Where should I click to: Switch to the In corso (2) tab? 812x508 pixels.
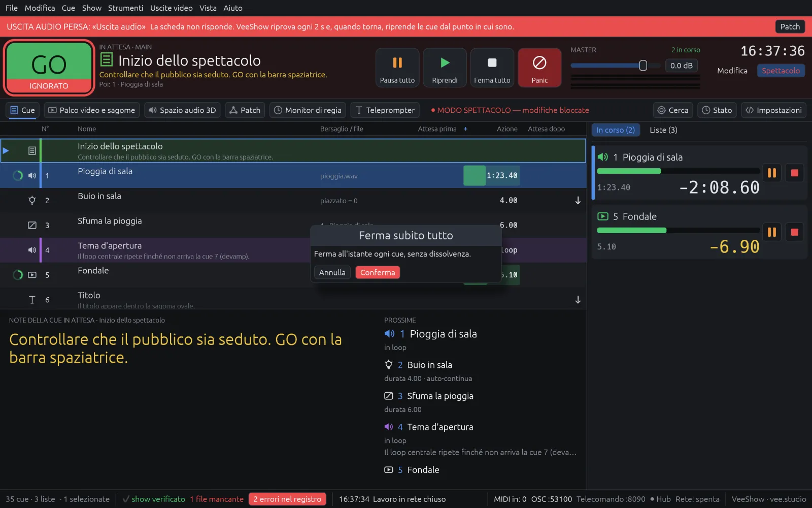[616, 130]
